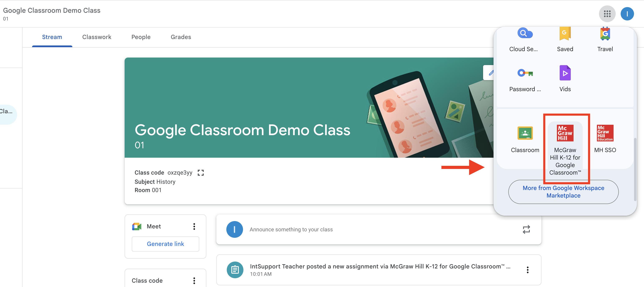Screen dimensions: 644x287
Task: Display class code oxzqe3yy full screen
Action: coord(200,173)
